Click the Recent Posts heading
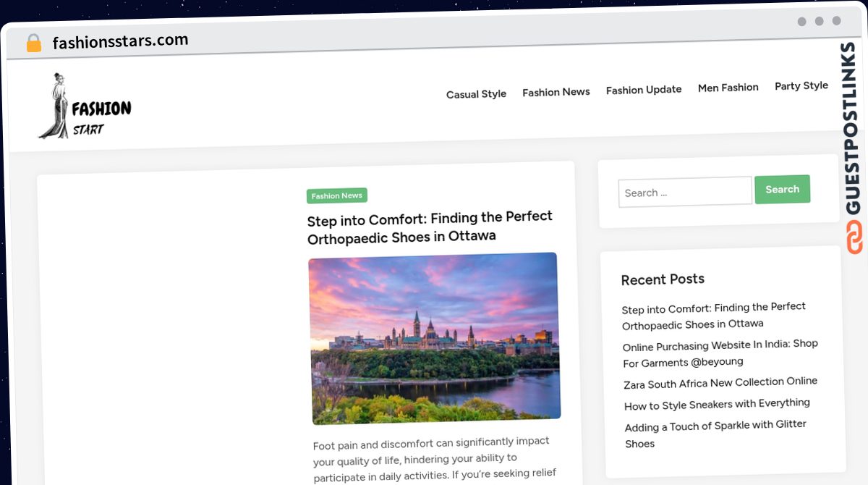 coord(663,279)
